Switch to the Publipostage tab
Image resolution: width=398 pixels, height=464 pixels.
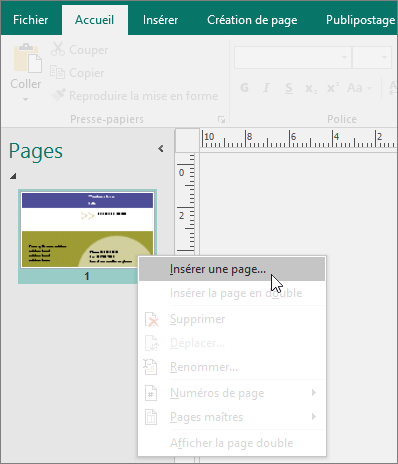coord(360,20)
